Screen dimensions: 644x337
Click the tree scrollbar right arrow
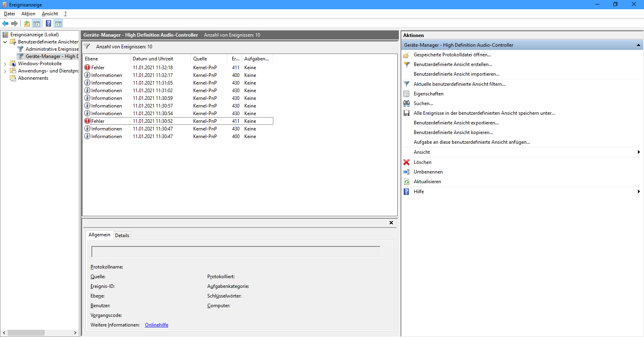[75, 333]
